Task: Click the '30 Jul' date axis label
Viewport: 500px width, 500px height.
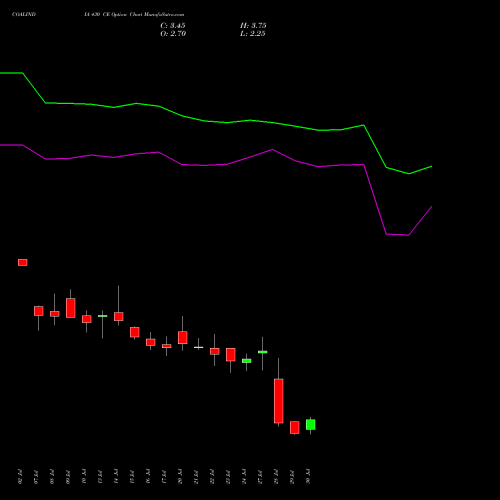Action: (308, 477)
